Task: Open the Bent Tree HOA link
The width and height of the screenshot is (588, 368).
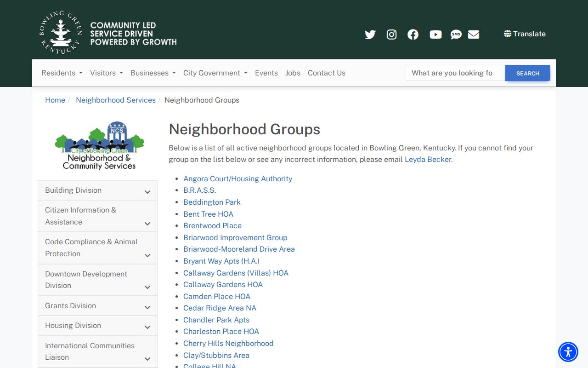Action: [x=208, y=214]
